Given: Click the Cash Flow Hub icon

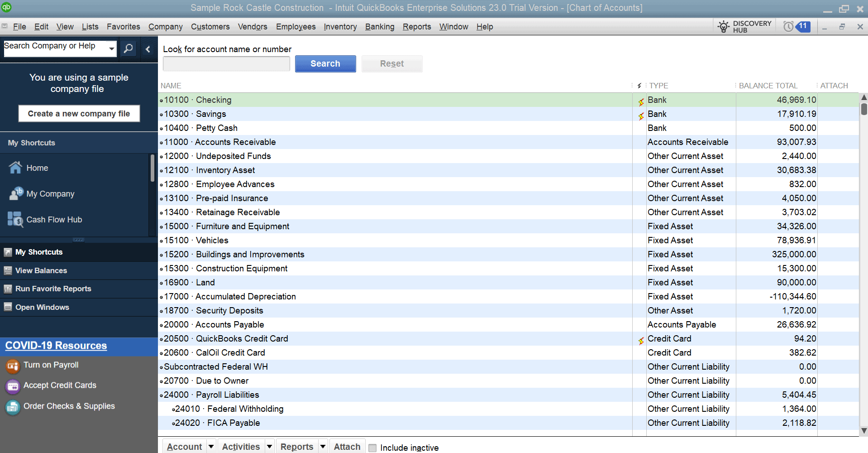Looking at the screenshot, I should pos(15,219).
